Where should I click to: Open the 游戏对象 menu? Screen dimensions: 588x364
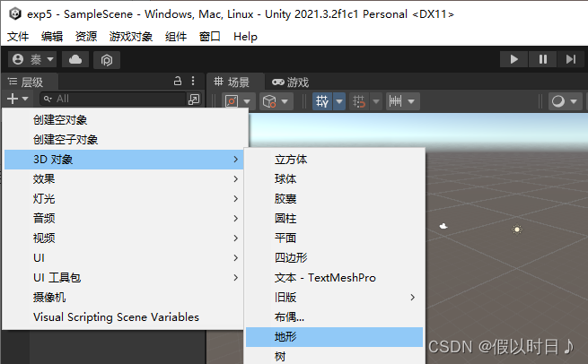pyautogui.click(x=131, y=37)
